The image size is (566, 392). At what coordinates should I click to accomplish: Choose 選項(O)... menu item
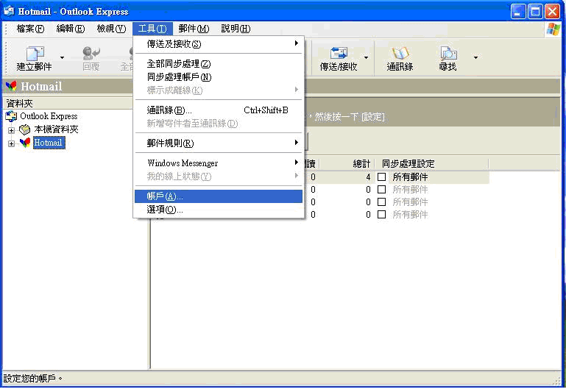tap(219, 210)
